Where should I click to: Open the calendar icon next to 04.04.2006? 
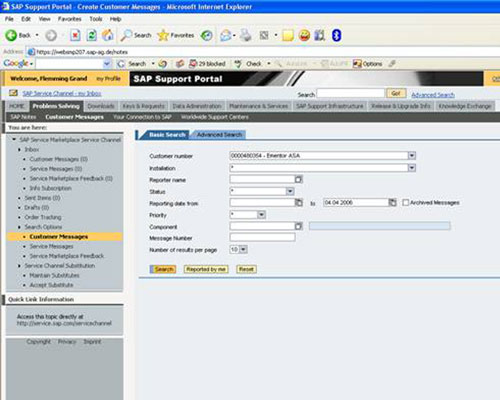[393, 202]
